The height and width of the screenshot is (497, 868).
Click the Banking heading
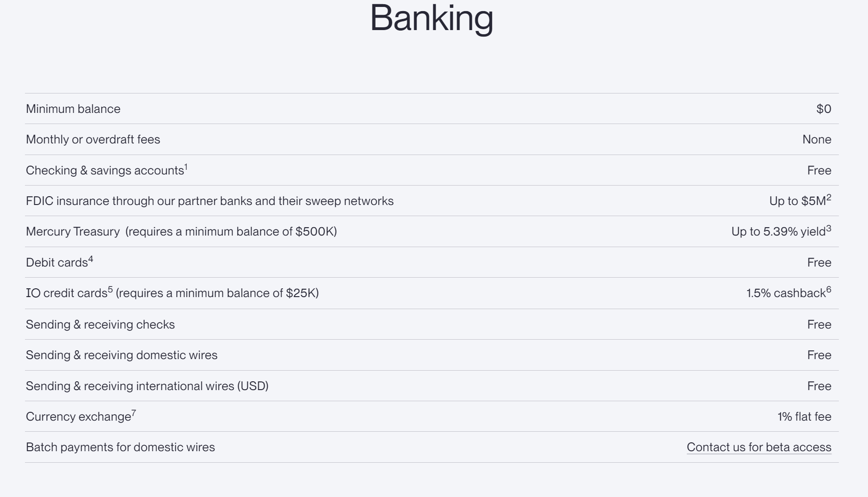coord(431,19)
